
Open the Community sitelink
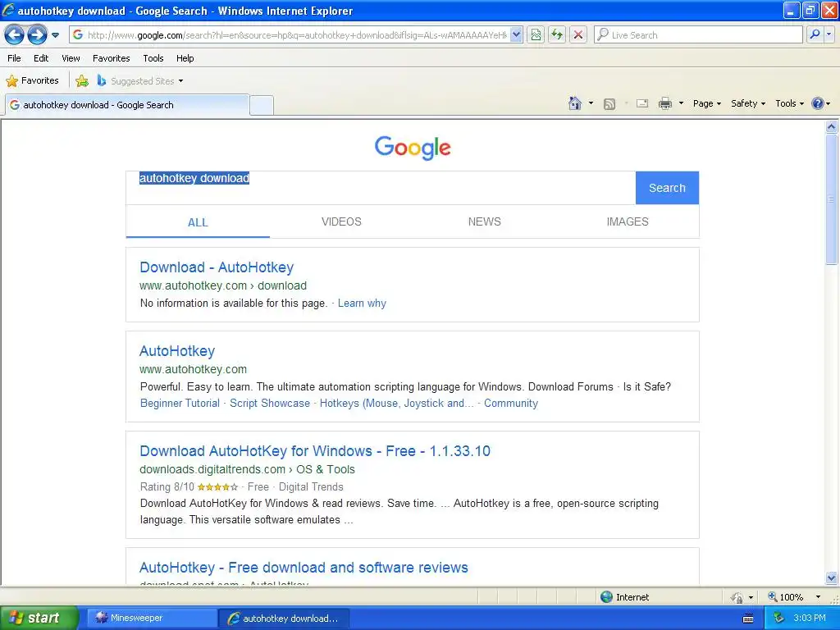[x=510, y=404]
